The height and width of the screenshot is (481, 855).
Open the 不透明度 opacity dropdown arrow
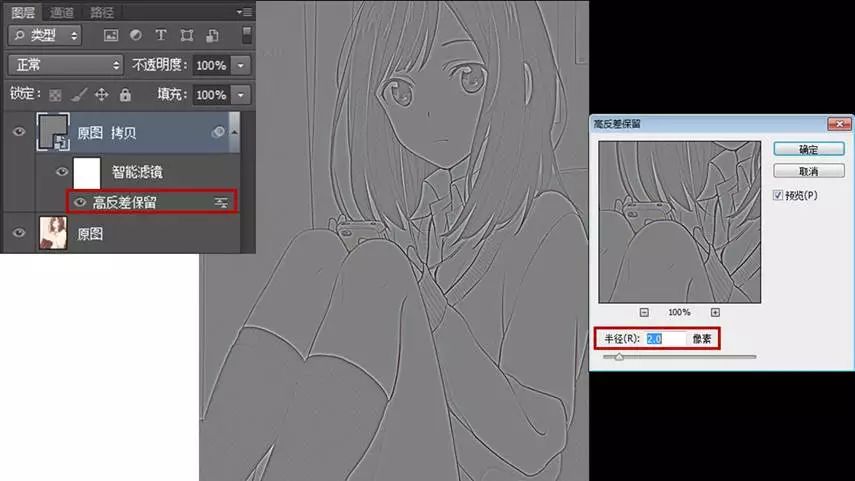point(242,65)
